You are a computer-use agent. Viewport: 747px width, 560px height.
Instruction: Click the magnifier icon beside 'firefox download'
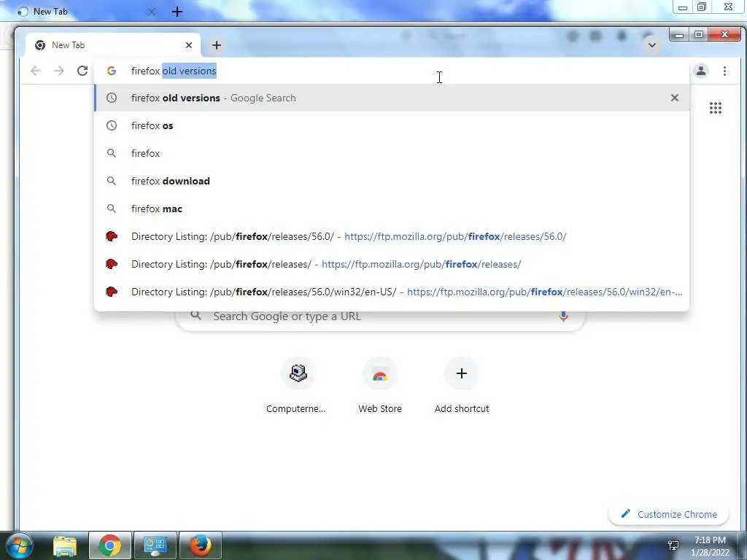click(x=111, y=181)
